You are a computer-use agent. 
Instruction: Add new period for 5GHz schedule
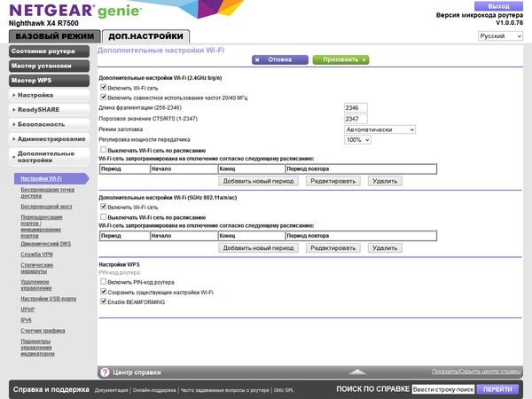coord(258,248)
